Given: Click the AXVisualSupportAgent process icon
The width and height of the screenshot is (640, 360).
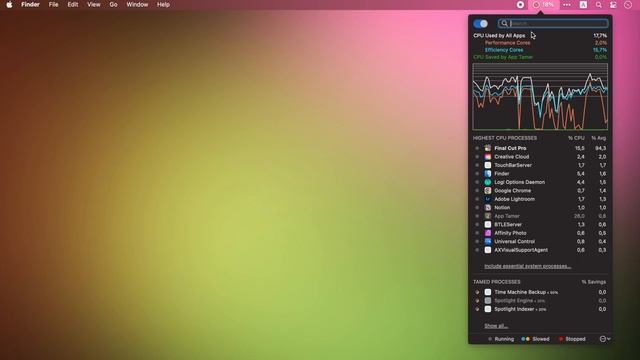Looking at the screenshot, I should (x=488, y=250).
